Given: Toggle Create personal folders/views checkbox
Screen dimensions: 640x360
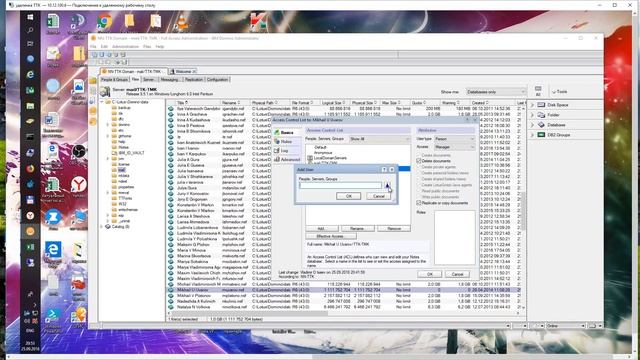Looking at the screenshot, I should pos(419,173).
